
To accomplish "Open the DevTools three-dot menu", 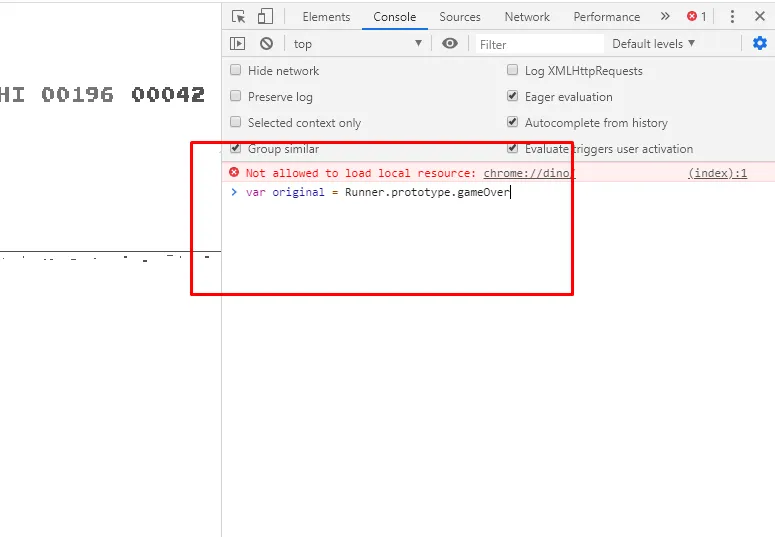I will pos(732,16).
